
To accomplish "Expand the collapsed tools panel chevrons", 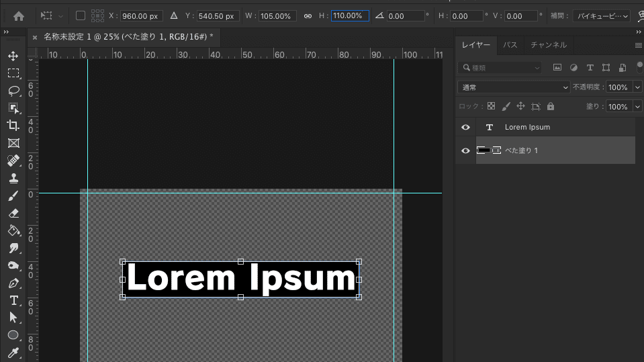I will [x=6, y=32].
